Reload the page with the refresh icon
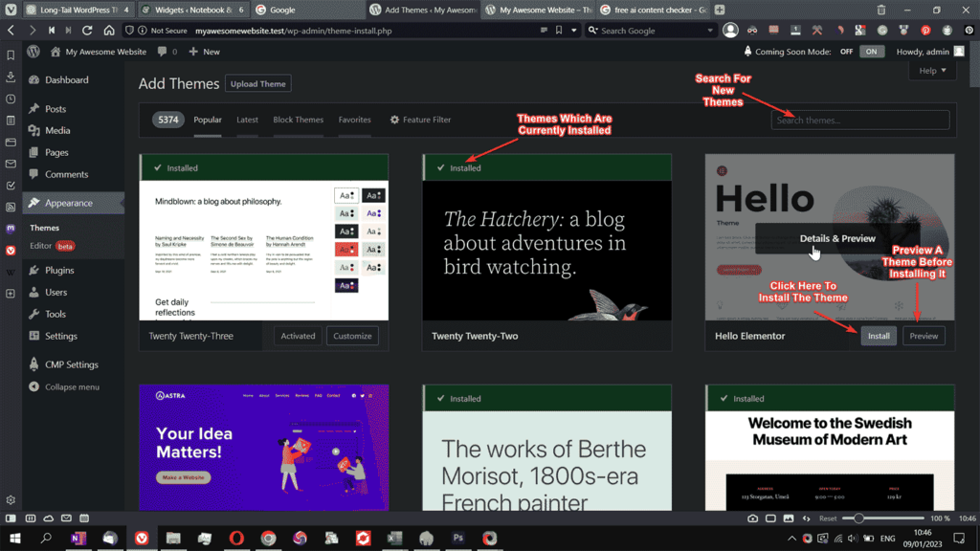This screenshot has width=980, height=551. 87,30
